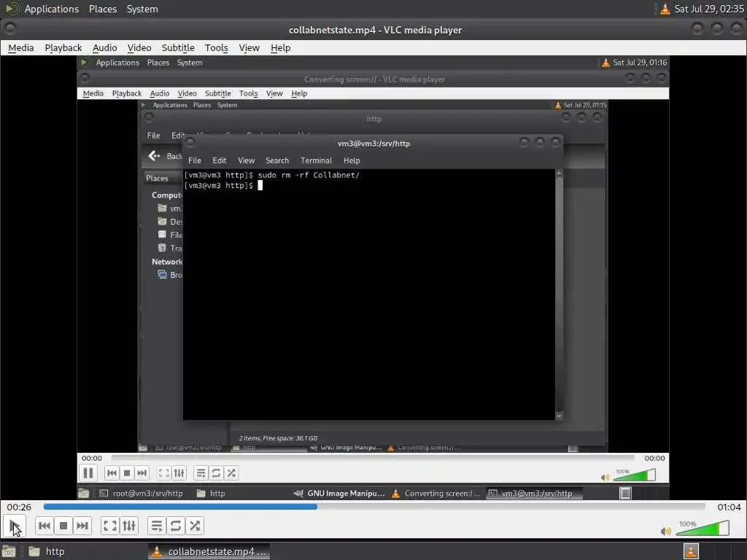747x560 pixels.
Task: Click shuffle icon in the recorded VLC player
Action: click(x=231, y=472)
